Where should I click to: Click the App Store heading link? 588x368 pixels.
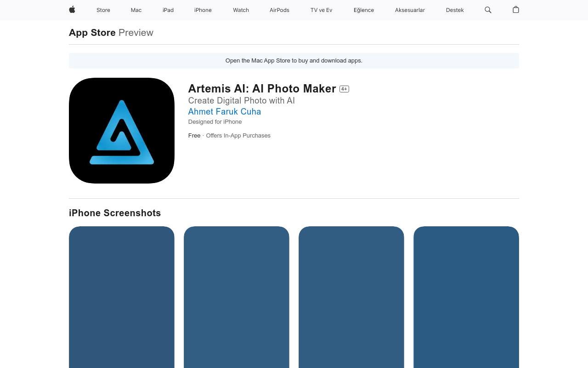pyautogui.click(x=92, y=33)
